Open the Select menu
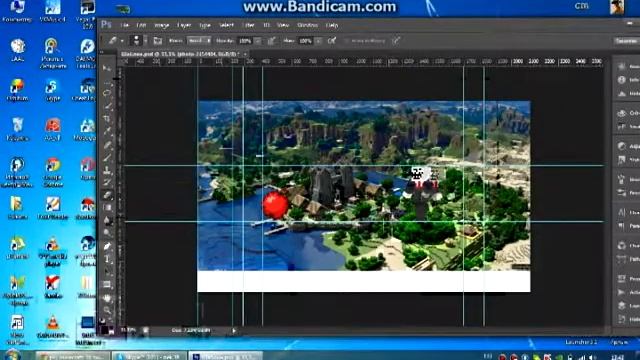Image resolution: width=640 pixels, height=360 pixels. (226, 25)
